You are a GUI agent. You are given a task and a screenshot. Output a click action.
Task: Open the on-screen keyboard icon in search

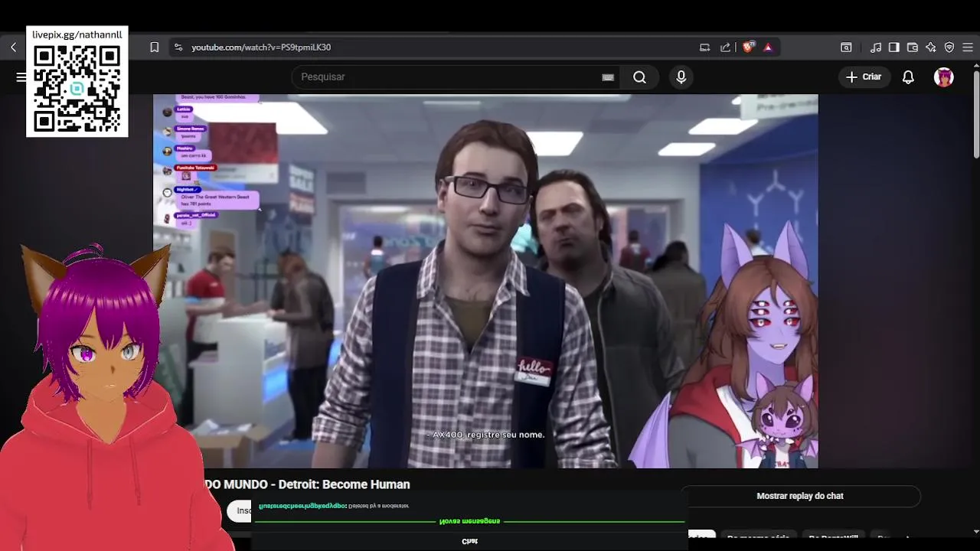pos(608,77)
